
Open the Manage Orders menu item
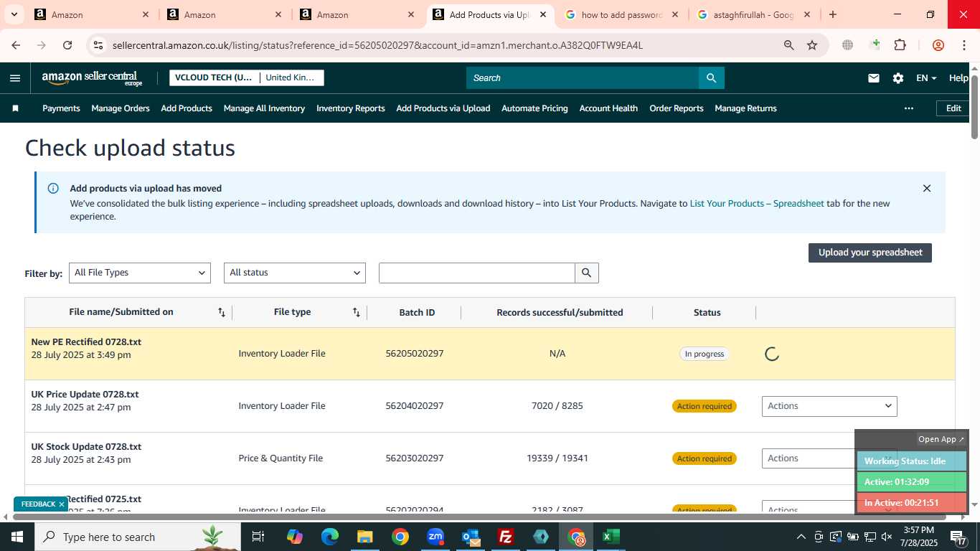[x=121, y=108]
